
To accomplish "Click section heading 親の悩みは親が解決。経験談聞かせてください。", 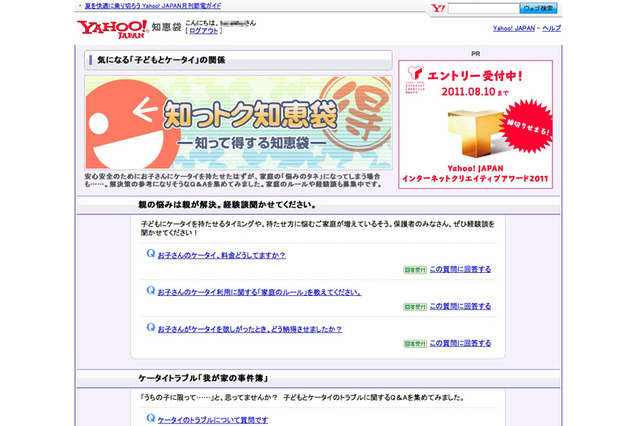I will pyautogui.click(x=227, y=205).
